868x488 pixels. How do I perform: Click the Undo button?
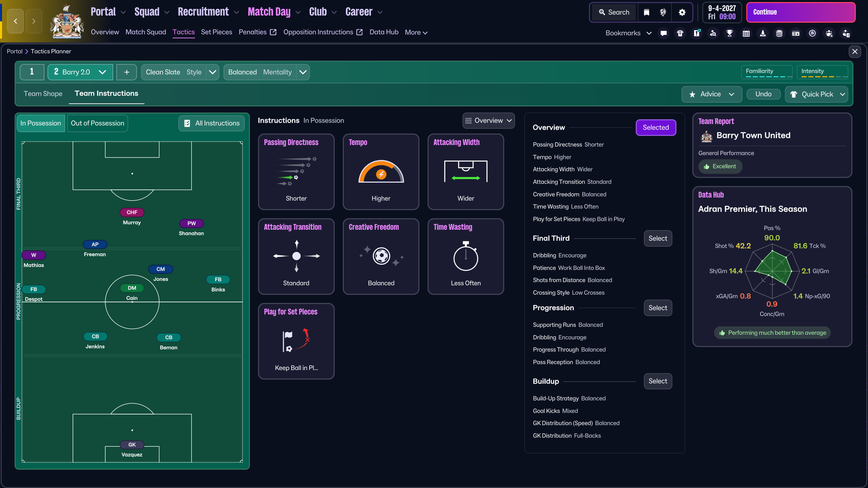(763, 94)
